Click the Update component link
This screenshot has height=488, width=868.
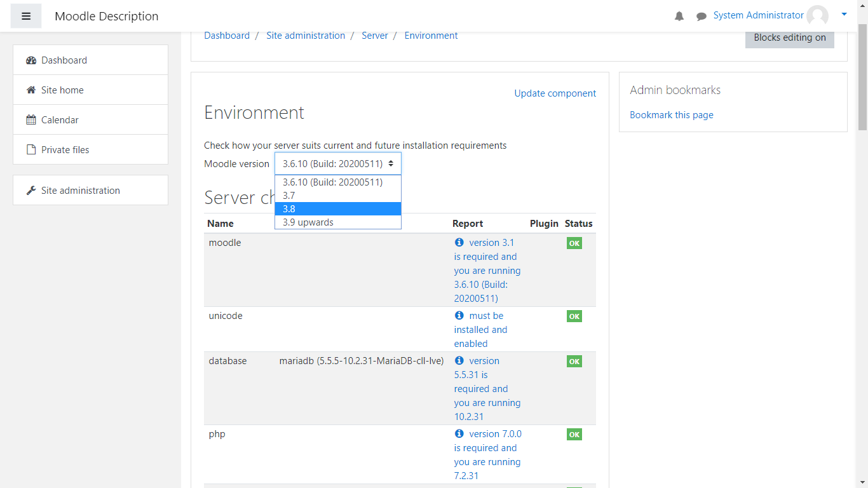click(x=555, y=93)
